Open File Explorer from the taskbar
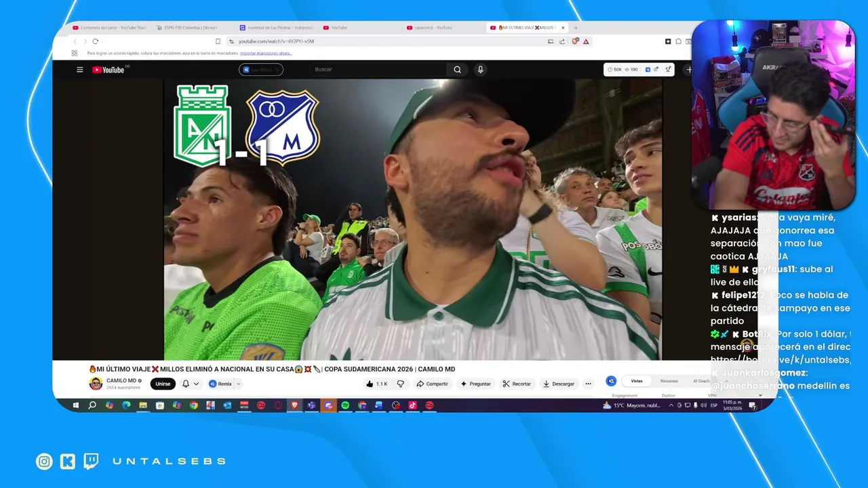The image size is (868, 488). 143,405
